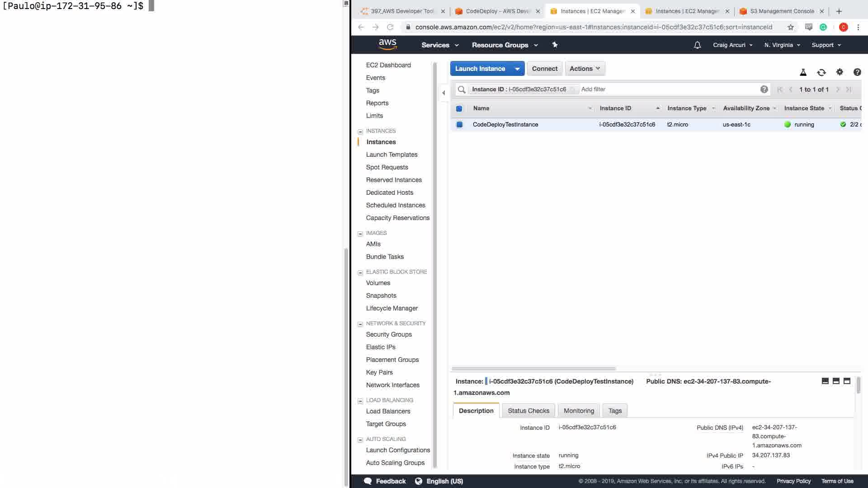Open the Actions dropdown menu
This screenshot has height=488, width=868.
[585, 69]
